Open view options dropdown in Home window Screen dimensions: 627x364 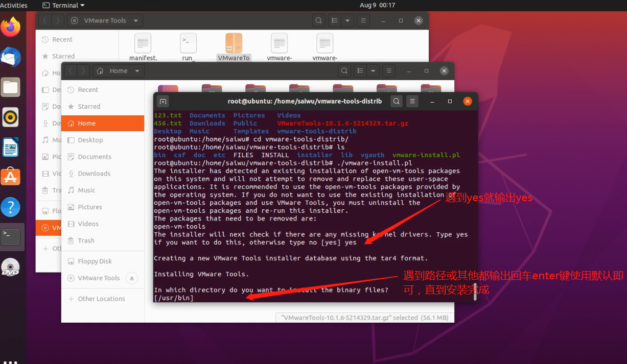[x=374, y=71]
